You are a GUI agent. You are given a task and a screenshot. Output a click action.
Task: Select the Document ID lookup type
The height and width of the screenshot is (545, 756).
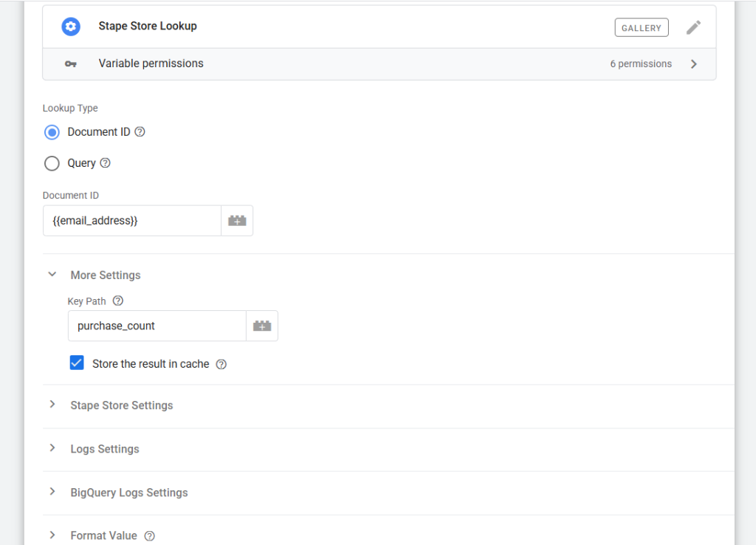52,132
